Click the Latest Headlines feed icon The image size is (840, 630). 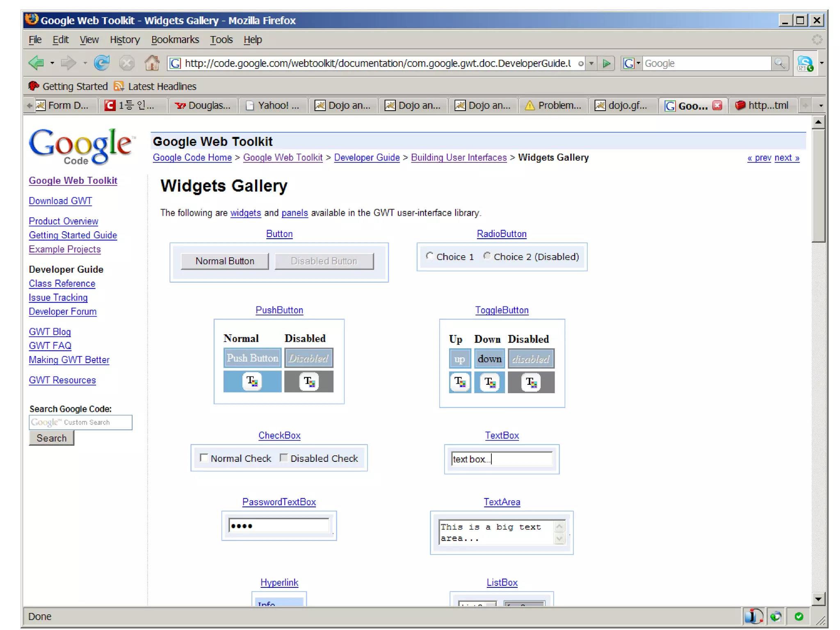[x=119, y=86]
